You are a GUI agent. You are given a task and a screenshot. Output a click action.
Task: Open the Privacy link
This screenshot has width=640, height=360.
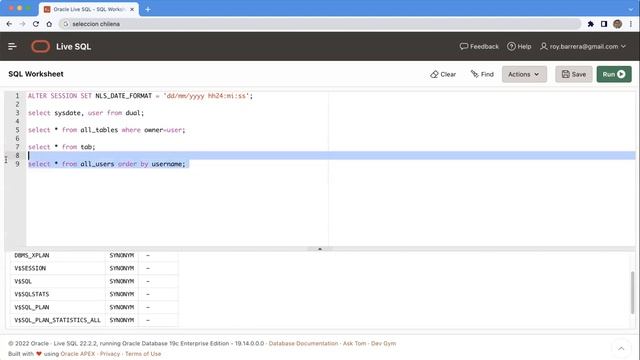(110, 354)
